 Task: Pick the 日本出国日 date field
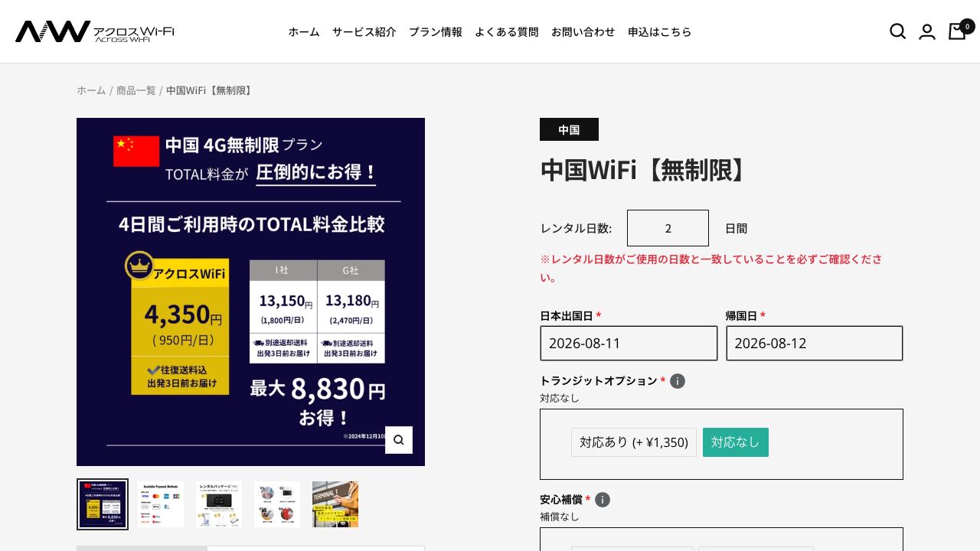tap(629, 343)
